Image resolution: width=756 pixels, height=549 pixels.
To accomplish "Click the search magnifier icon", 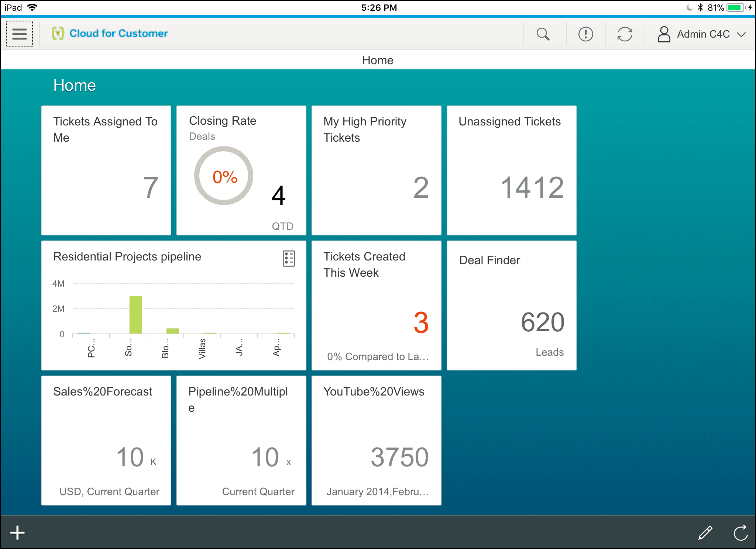I will (x=543, y=34).
